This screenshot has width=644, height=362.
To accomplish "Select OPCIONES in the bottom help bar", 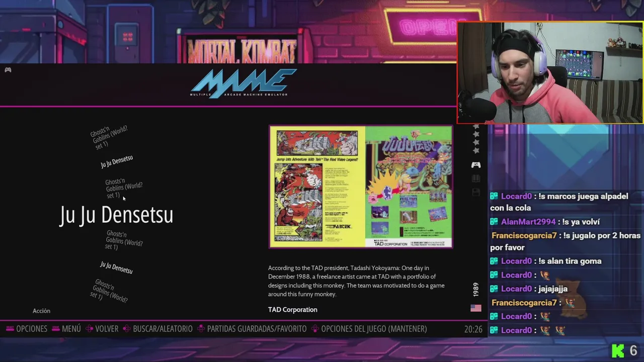I will tap(32, 329).
